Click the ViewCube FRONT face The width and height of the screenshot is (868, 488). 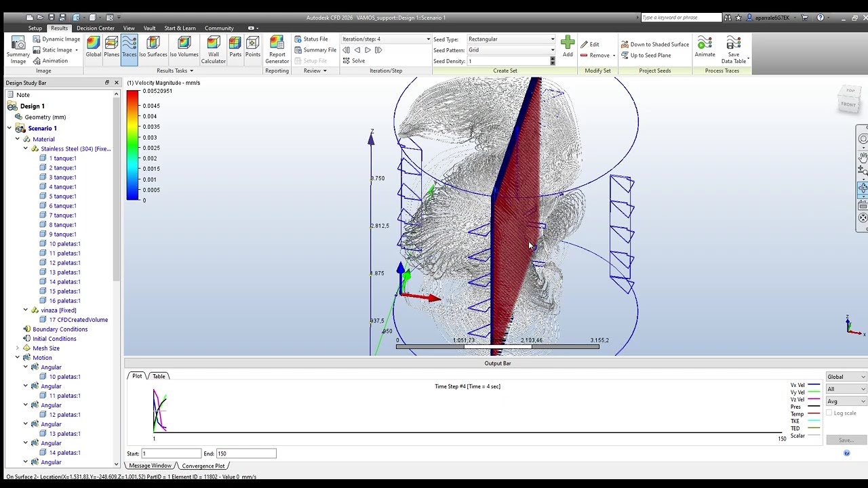(x=848, y=104)
